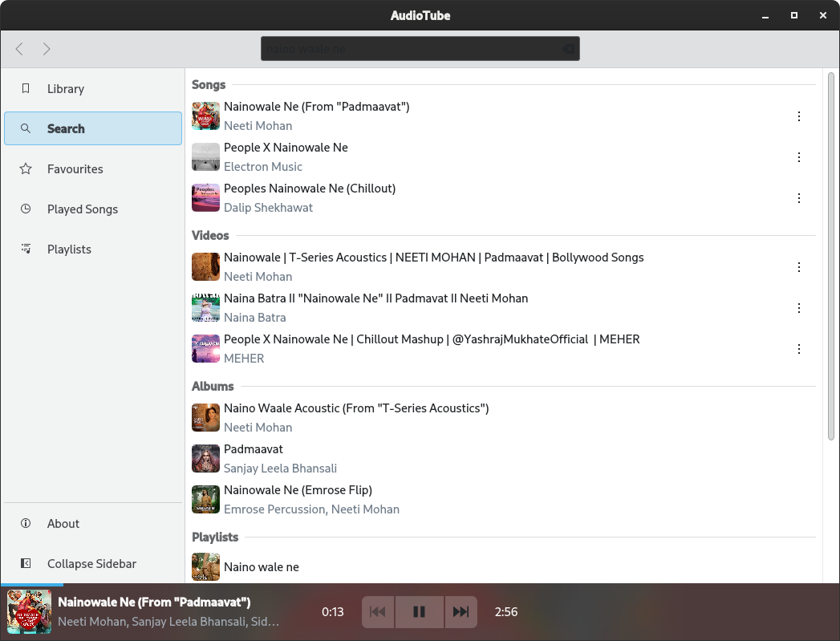Click the artist link Neeti Mohan
Viewport: 840px width, 641px height.
coord(258,125)
